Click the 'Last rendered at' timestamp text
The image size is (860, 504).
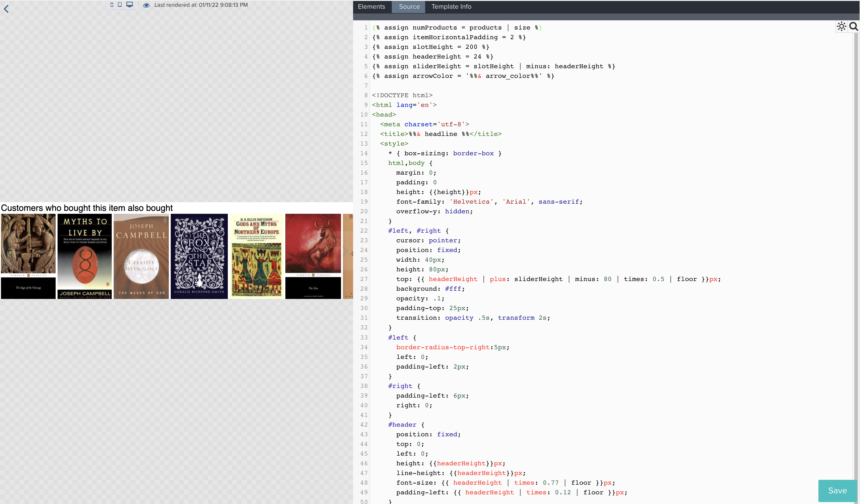201,5
